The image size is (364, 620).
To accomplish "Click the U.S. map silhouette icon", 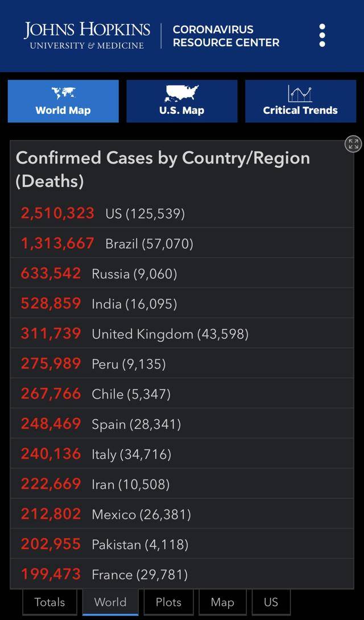I will [x=181, y=93].
